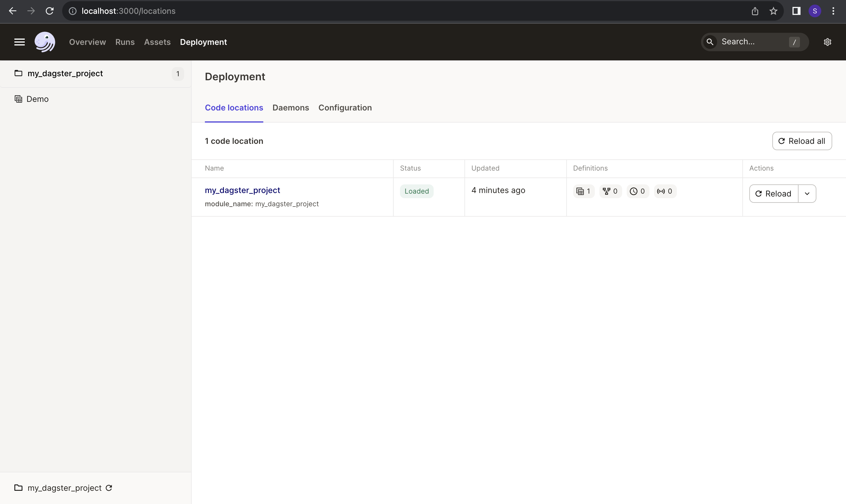Click the Dagster octopus logo

(45, 42)
